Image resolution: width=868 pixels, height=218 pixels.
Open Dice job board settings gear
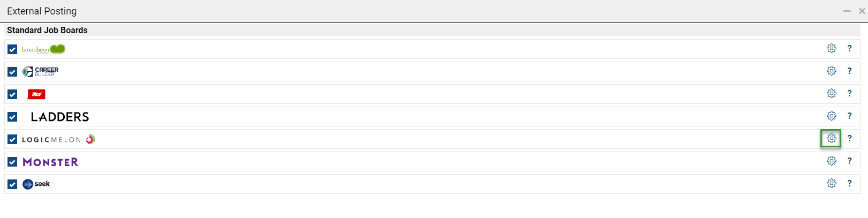point(831,93)
